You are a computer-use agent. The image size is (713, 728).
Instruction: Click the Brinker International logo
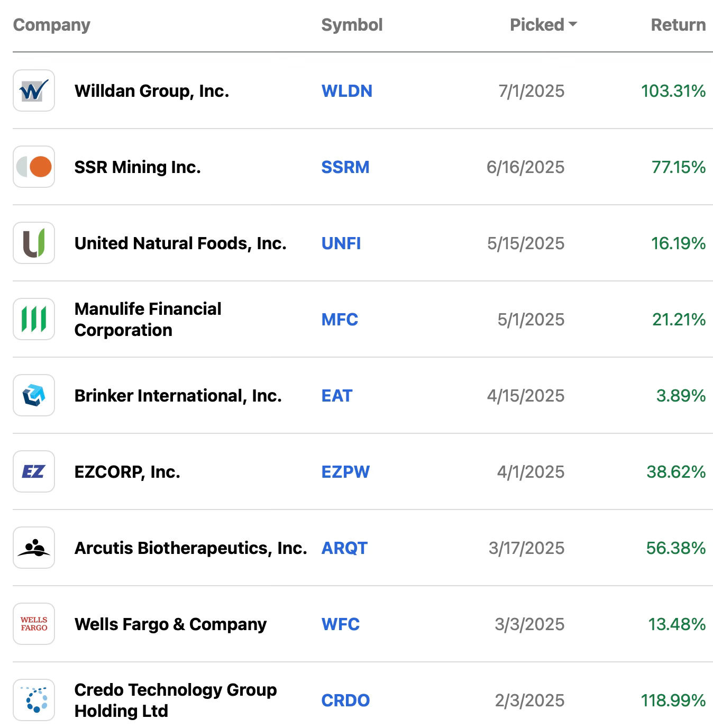click(33, 395)
